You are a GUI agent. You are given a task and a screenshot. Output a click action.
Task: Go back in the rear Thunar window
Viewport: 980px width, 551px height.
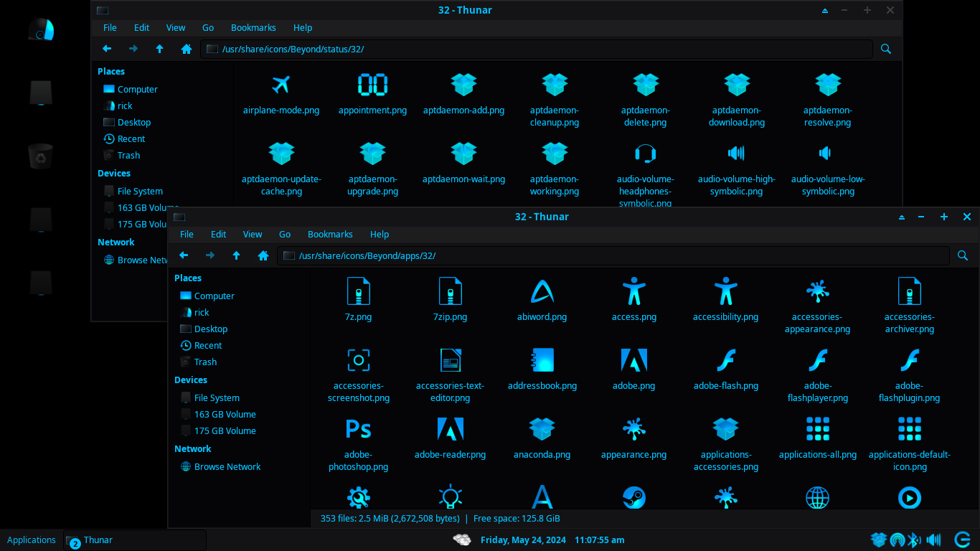[x=107, y=49]
